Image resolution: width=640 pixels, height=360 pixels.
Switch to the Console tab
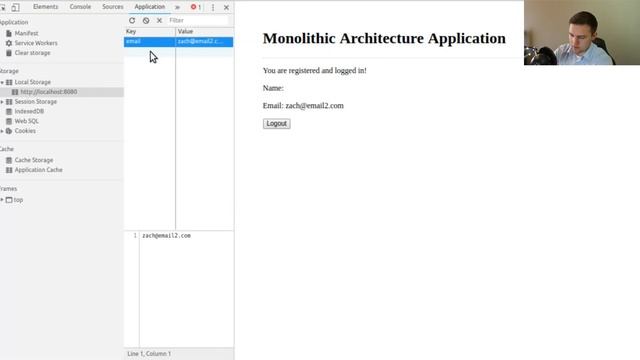[x=80, y=7]
